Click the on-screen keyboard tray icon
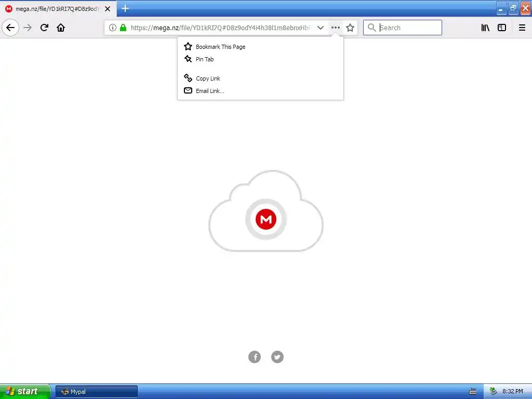 473,392
